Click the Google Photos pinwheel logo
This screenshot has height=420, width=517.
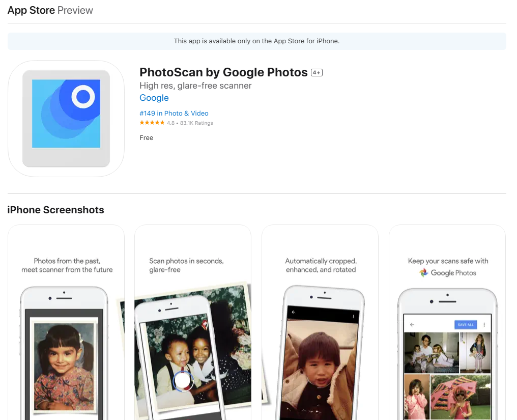(x=424, y=273)
